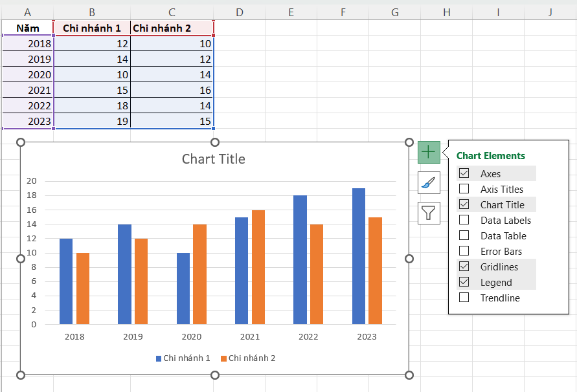Select the cell containing year 2022
577x392 pixels.
point(28,105)
